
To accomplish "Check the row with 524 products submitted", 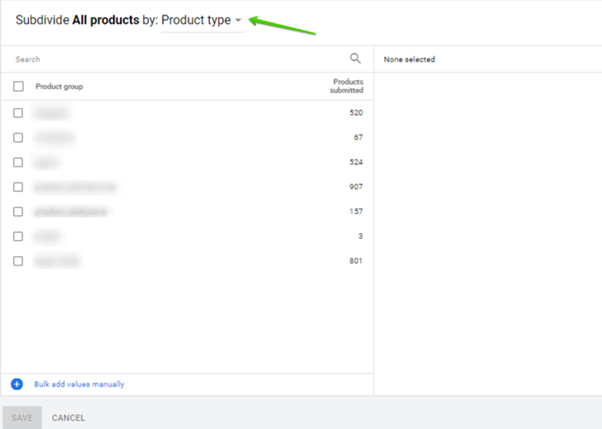I will [x=18, y=162].
